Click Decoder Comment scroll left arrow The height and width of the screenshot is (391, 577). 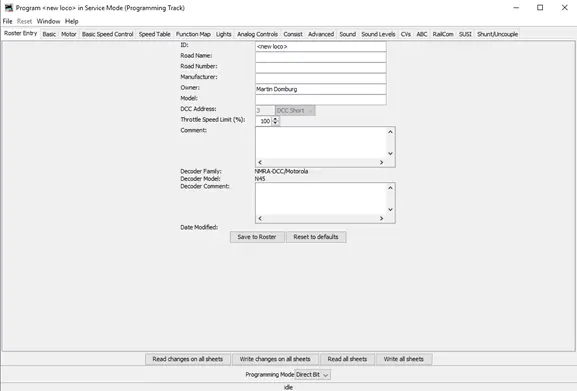260,218
